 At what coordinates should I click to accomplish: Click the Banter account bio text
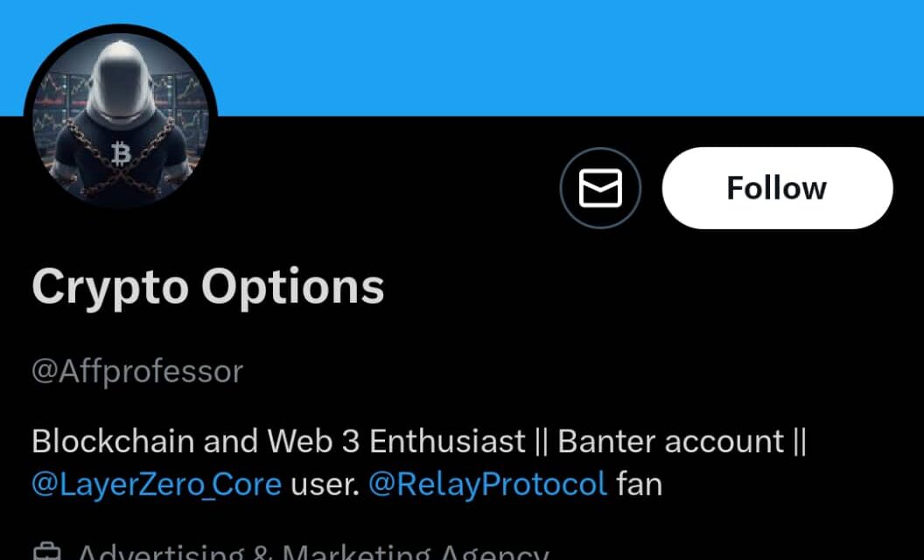point(670,441)
